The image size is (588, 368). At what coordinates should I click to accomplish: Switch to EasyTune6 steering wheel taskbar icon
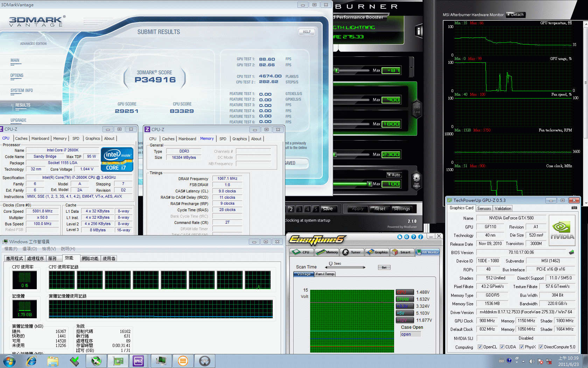point(204,361)
